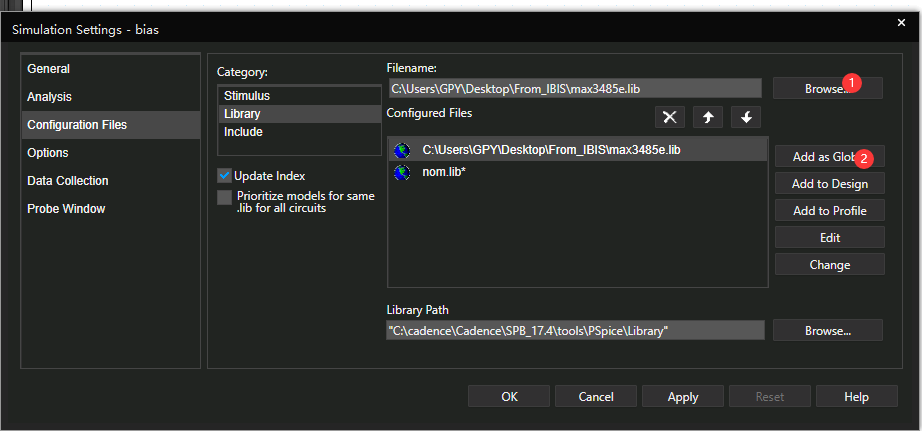
Task: Click the Apply button
Action: coord(683,397)
